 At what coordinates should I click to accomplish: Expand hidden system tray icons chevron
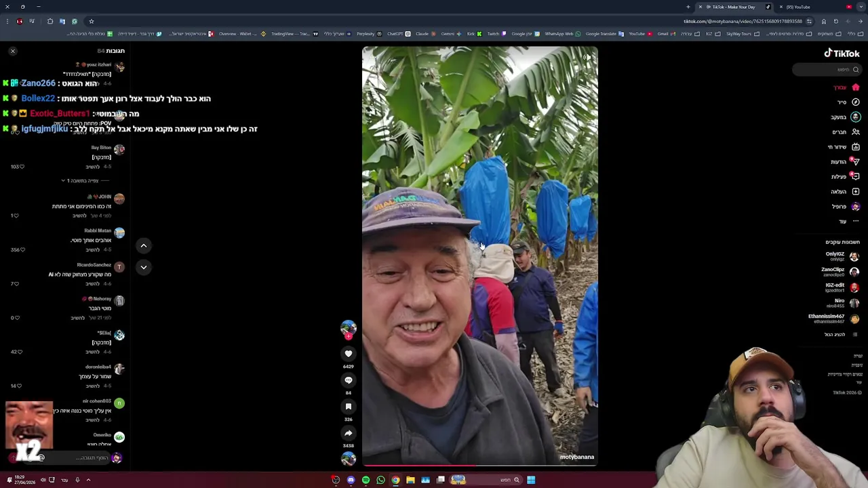click(88, 480)
